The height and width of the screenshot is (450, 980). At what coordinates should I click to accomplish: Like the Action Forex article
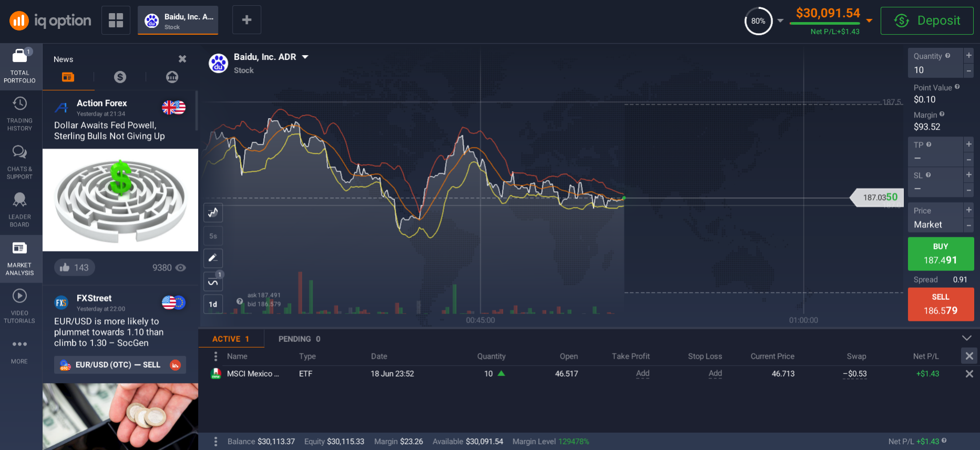point(74,267)
